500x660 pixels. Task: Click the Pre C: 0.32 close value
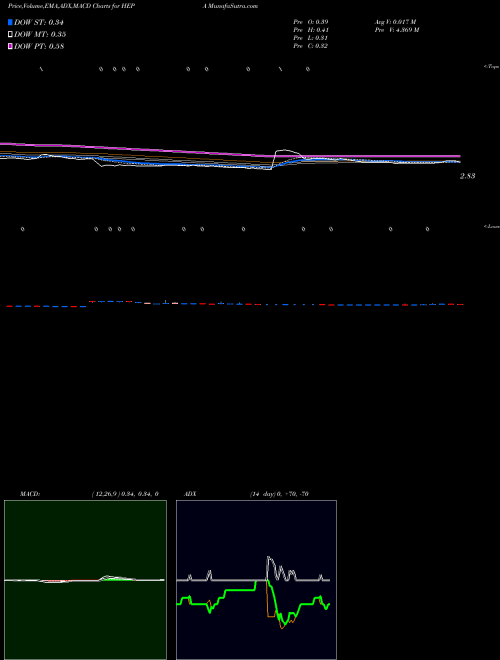[x=311, y=46]
